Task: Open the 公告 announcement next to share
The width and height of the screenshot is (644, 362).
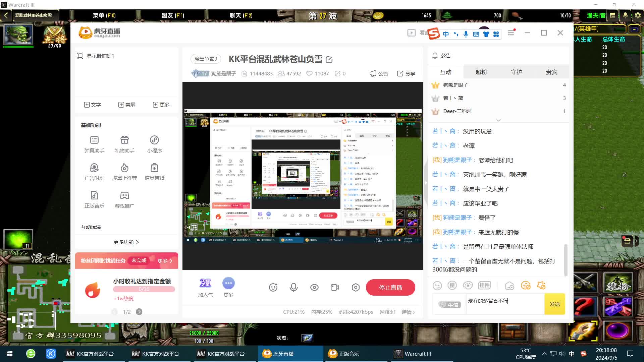Action: 379,74
